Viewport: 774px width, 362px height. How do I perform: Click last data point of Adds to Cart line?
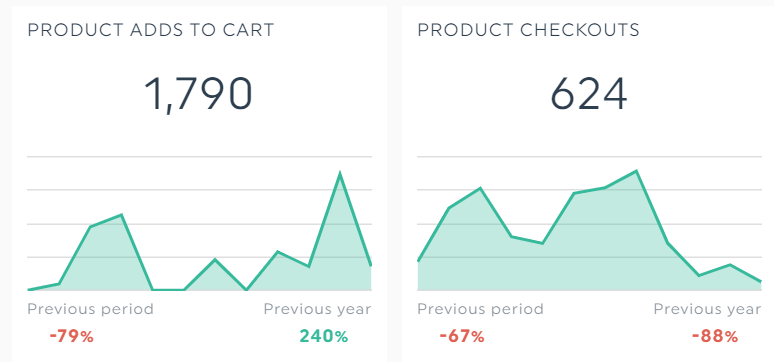pyautogui.click(x=370, y=265)
